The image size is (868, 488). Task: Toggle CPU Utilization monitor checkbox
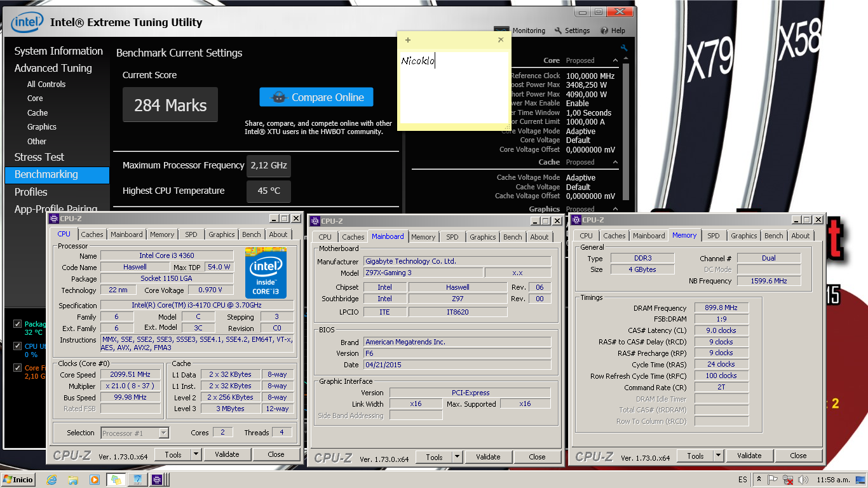point(18,346)
